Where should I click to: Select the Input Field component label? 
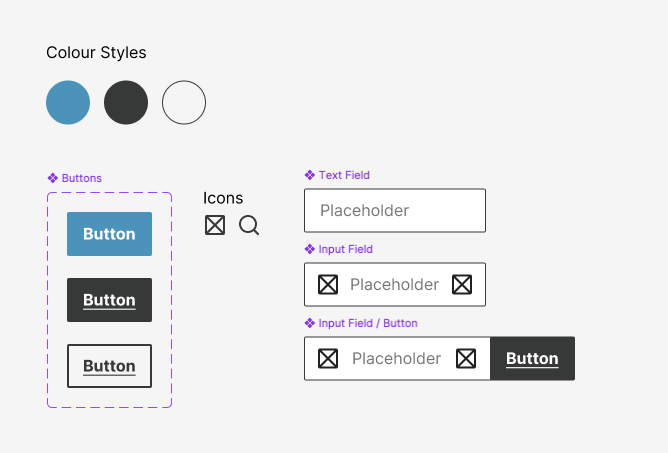(x=345, y=249)
